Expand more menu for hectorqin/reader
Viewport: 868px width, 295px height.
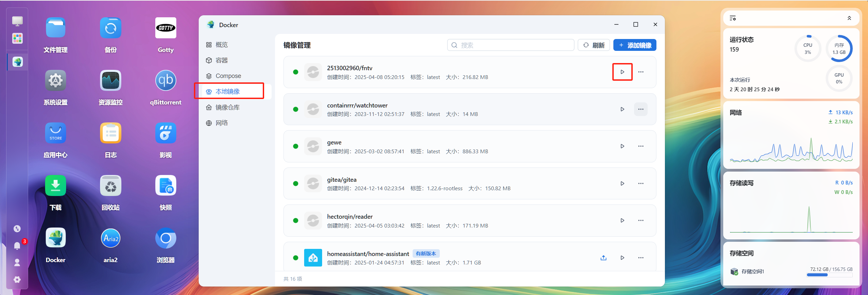click(x=640, y=220)
